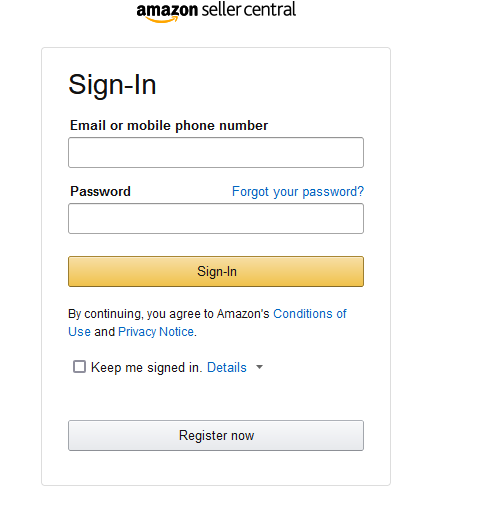Screen dimensions: 483x506
Task: Click the Register now button
Action: [216, 435]
